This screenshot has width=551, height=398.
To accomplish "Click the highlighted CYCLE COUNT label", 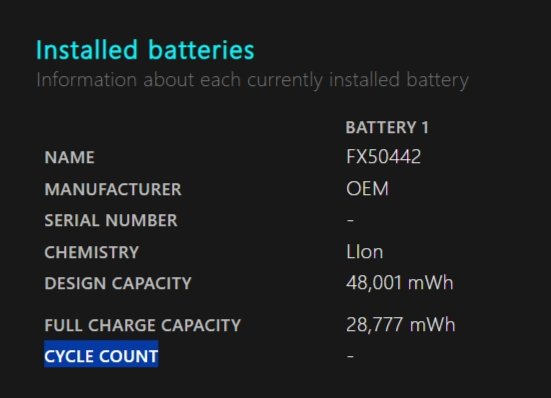I will (x=101, y=356).
